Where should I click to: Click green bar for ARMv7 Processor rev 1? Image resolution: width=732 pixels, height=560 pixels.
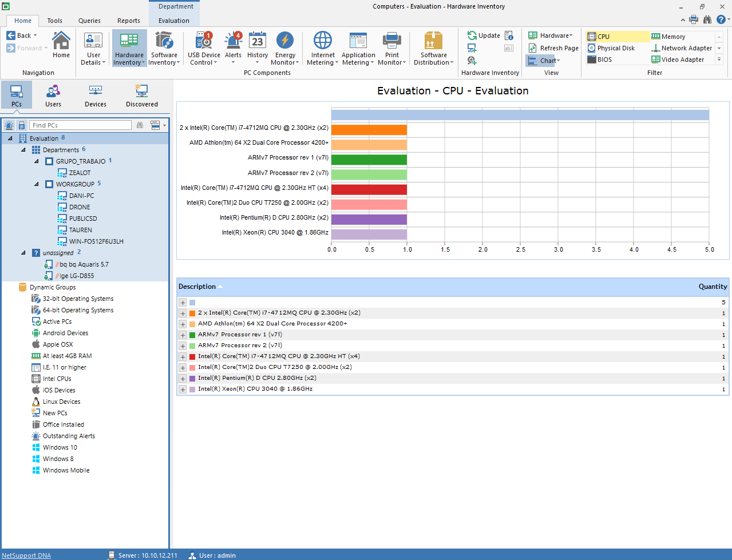(x=369, y=160)
